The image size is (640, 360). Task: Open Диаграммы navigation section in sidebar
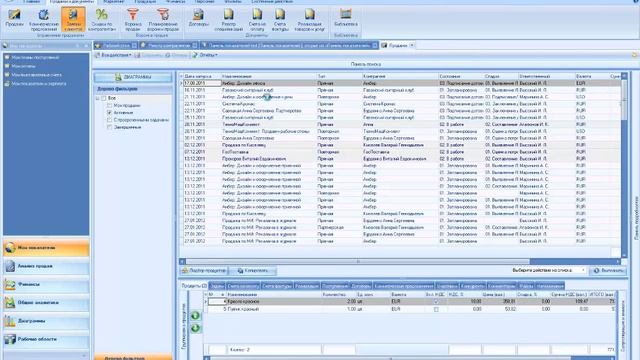coord(46,321)
